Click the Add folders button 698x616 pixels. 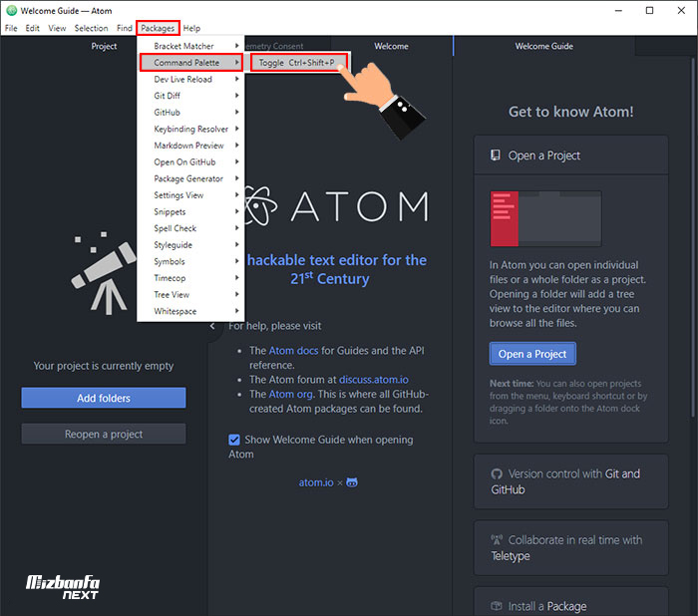click(104, 398)
